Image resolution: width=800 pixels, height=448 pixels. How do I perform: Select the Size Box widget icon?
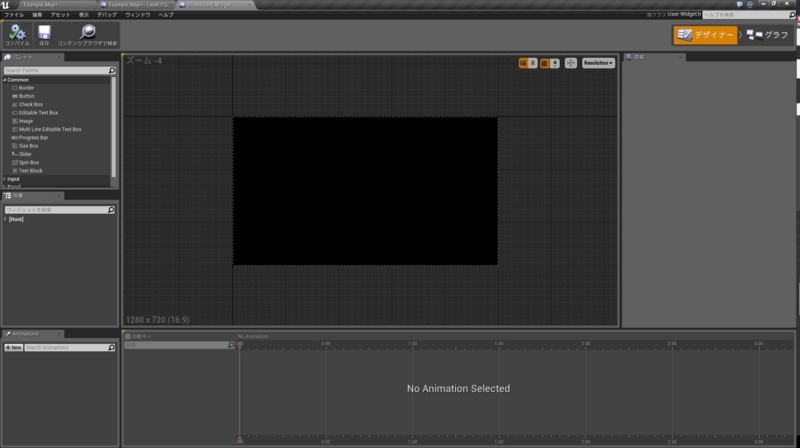click(x=15, y=146)
